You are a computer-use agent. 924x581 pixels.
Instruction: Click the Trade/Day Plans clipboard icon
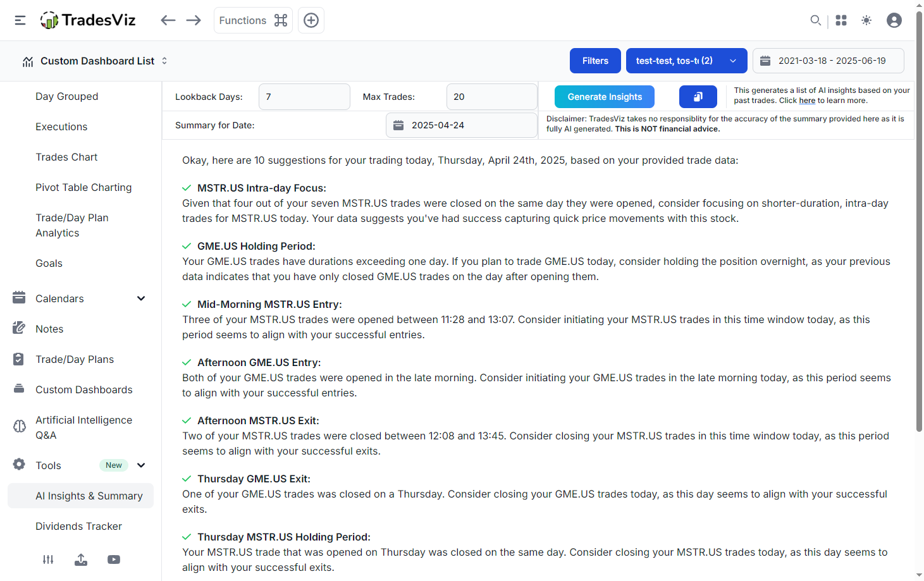click(18, 359)
